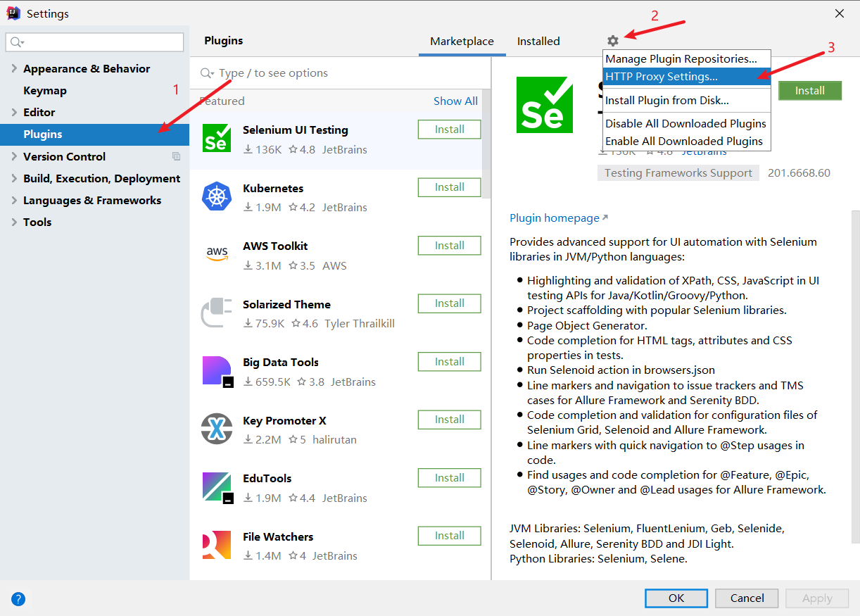Click the Big Data Tools icon
Image resolution: width=860 pixels, height=616 pixels.
(217, 371)
